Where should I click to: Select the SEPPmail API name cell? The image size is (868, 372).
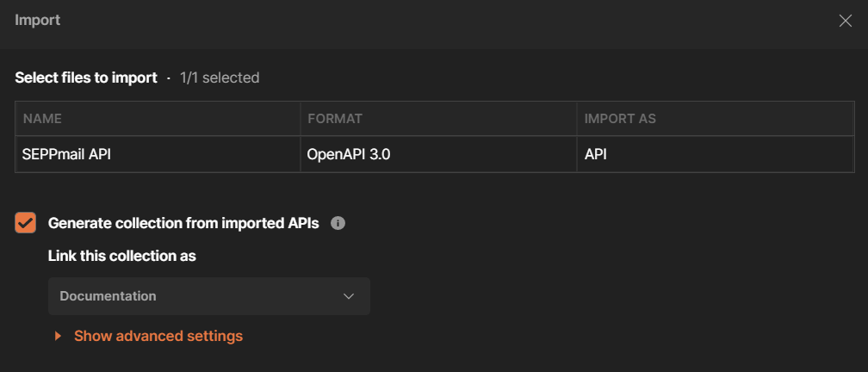click(x=67, y=155)
